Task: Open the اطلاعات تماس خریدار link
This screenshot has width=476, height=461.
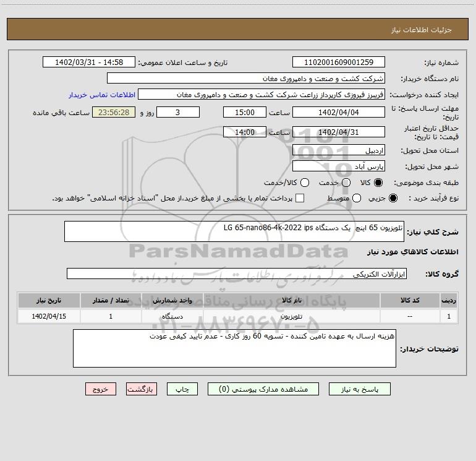Action: click(102, 95)
